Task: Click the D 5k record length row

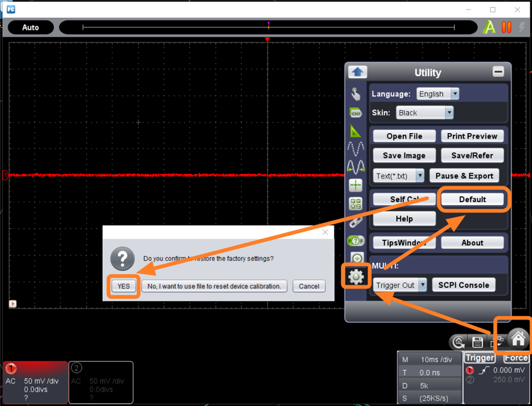Action: pyautogui.click(x=430, y=385)
